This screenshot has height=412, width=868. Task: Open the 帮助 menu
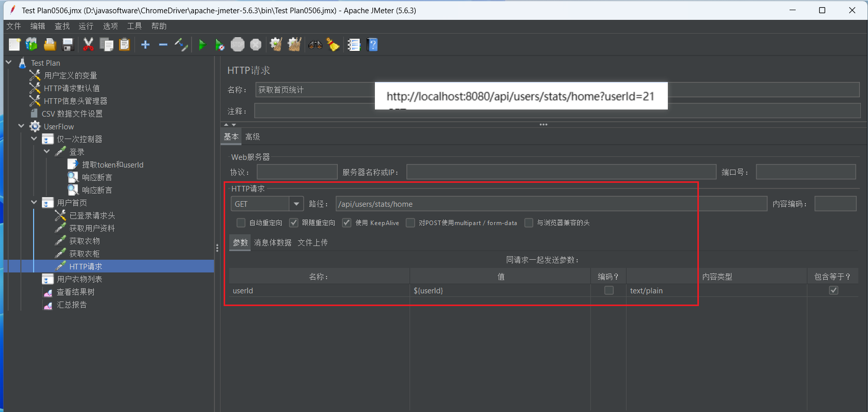coord(159,26)
